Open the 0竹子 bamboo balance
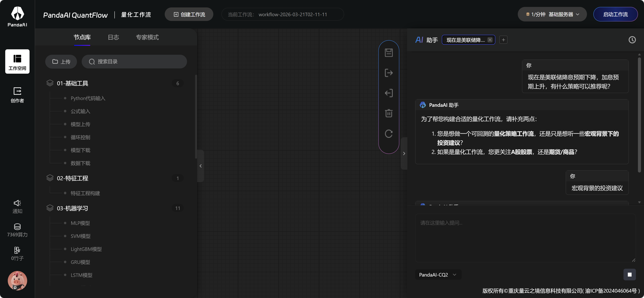This screenshot has height=298, width=644. (17, 254)
